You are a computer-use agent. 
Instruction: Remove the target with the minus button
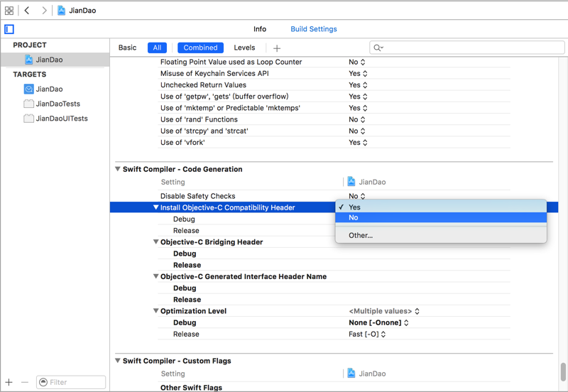click(25, 382)
